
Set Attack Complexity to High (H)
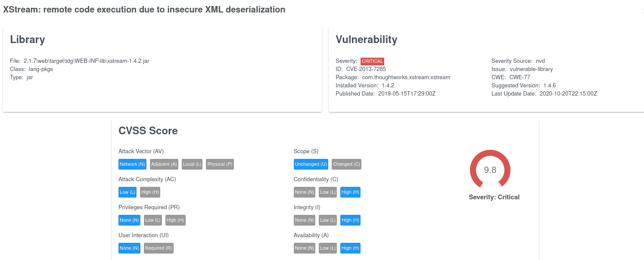(x=150, y=192)
